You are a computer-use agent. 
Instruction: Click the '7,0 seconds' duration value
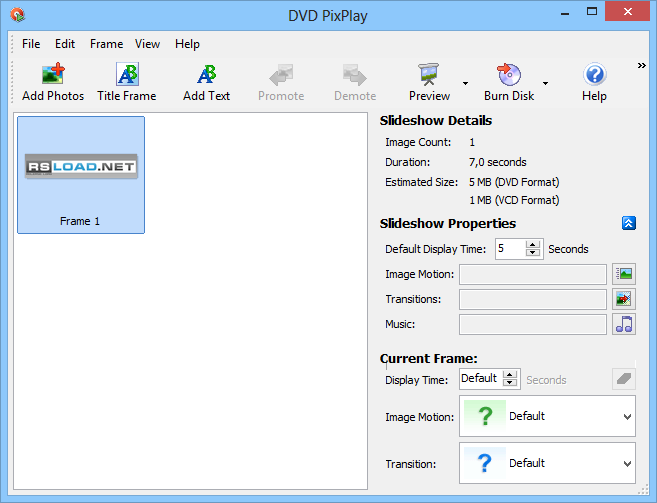pos(498,162)
